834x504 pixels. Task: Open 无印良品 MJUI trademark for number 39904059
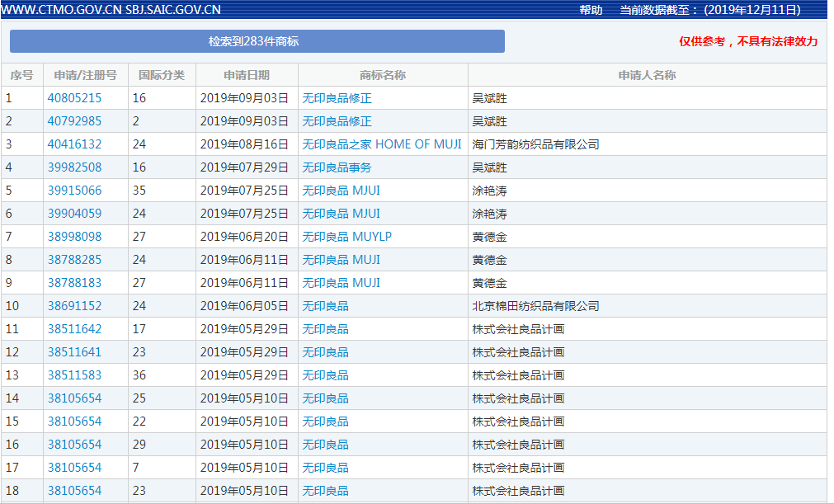coord(342,214)
